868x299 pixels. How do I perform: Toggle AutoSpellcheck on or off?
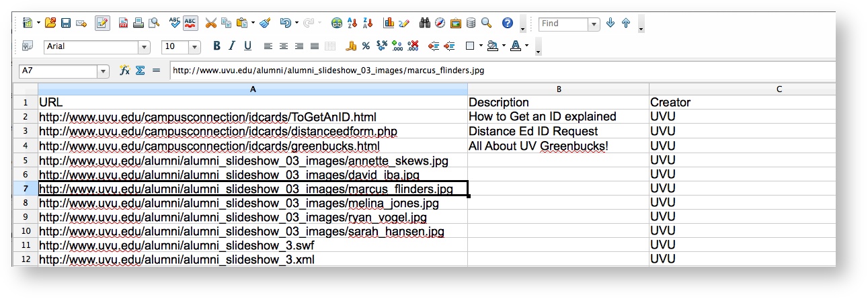point(190,24)
